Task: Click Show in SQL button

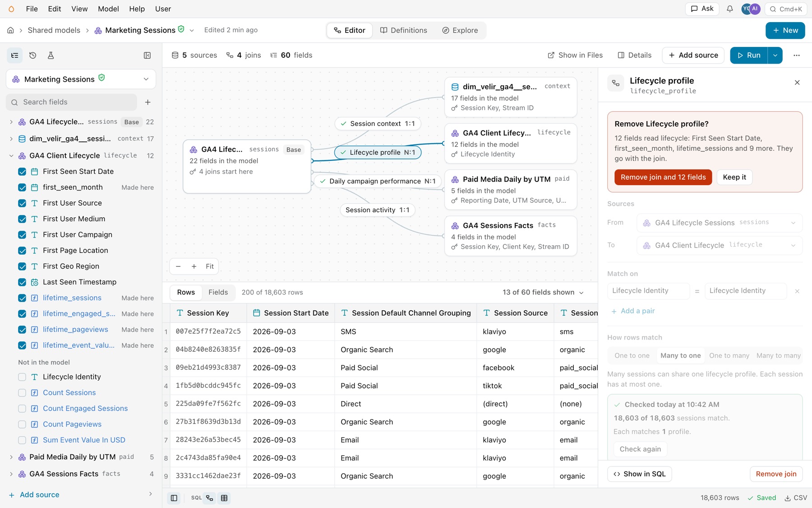Action: click(x=639, y=474)
